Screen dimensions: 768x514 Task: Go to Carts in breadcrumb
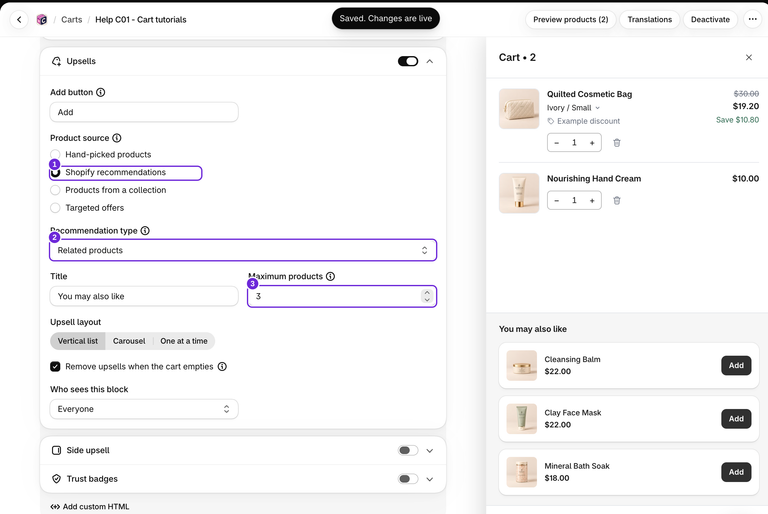[x=72, y=20]
